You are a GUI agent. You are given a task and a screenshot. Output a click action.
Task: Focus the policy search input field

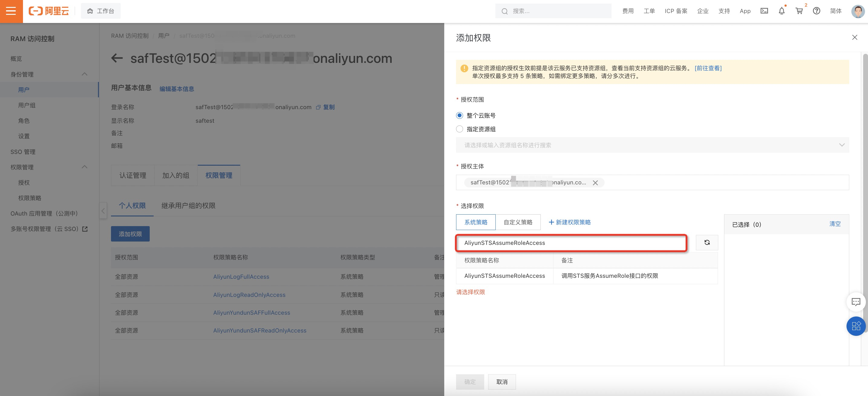pos(571,243)
